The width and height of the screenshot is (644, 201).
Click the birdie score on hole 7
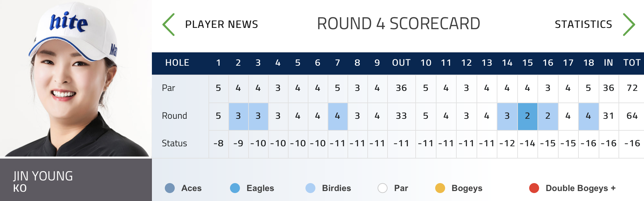tap(338, 116)
